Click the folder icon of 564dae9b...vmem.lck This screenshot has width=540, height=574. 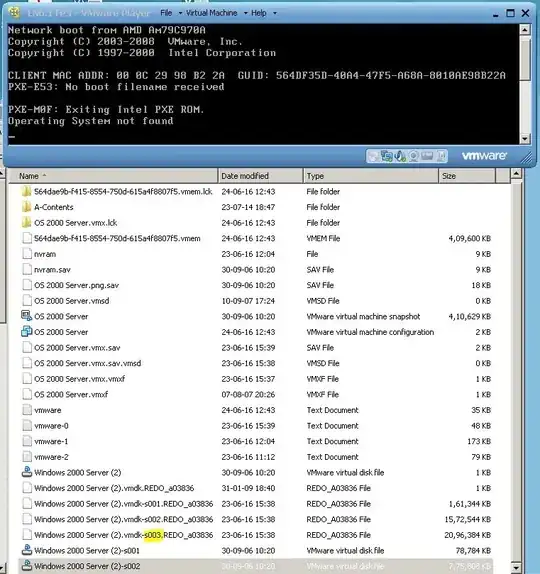pos(26,191)
